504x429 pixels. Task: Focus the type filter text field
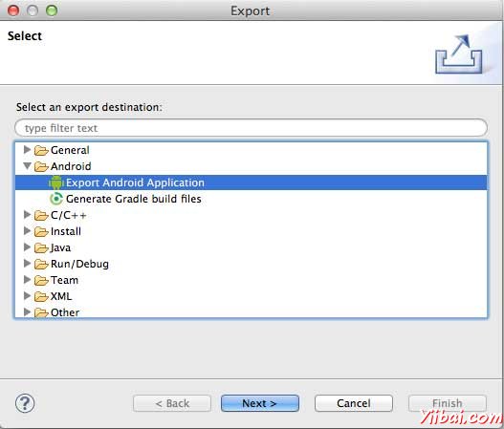click(251, 128)
